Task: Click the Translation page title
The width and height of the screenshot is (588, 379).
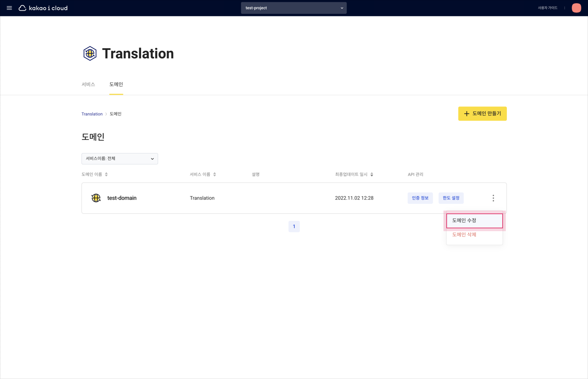Action: pos(138,54)
